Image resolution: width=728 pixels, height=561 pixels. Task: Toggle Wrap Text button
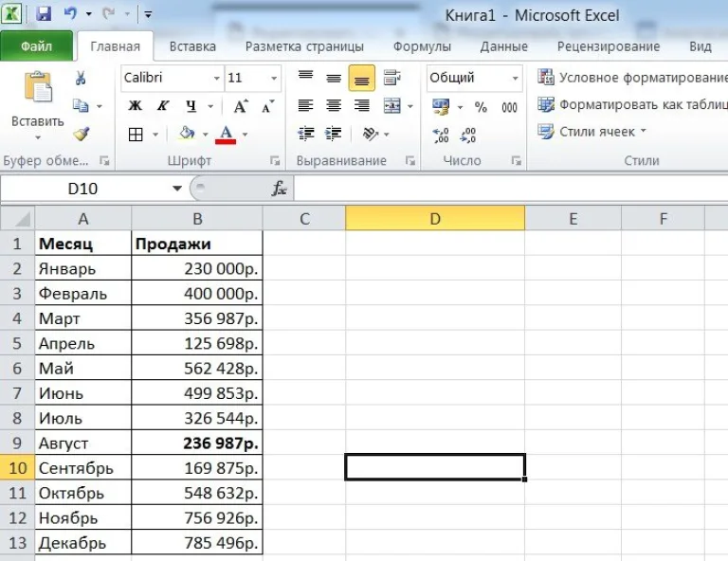click(x=392, y=78)
